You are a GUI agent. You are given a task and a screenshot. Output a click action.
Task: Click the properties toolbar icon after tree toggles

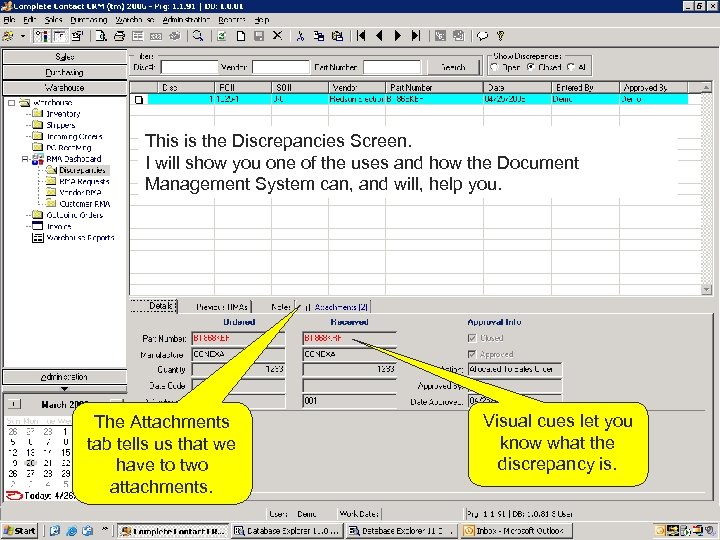click(x=78, y=36)
